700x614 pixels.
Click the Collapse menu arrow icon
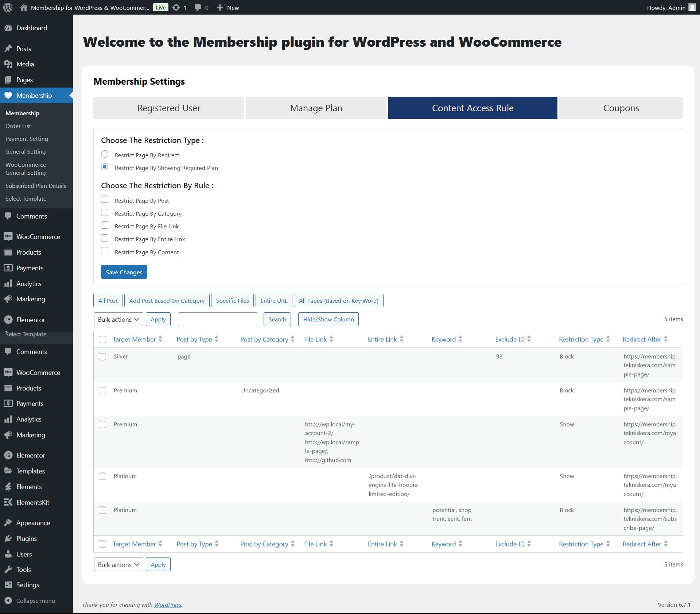point(8,601)
